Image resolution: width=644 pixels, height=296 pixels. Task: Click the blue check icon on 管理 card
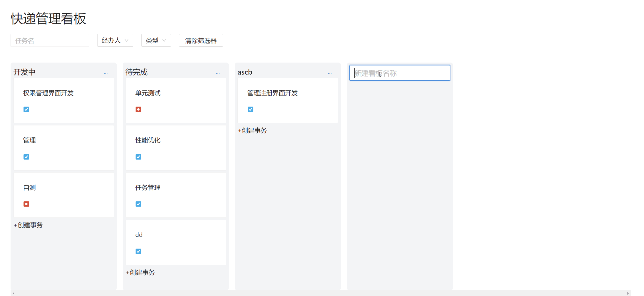[26, 157]
